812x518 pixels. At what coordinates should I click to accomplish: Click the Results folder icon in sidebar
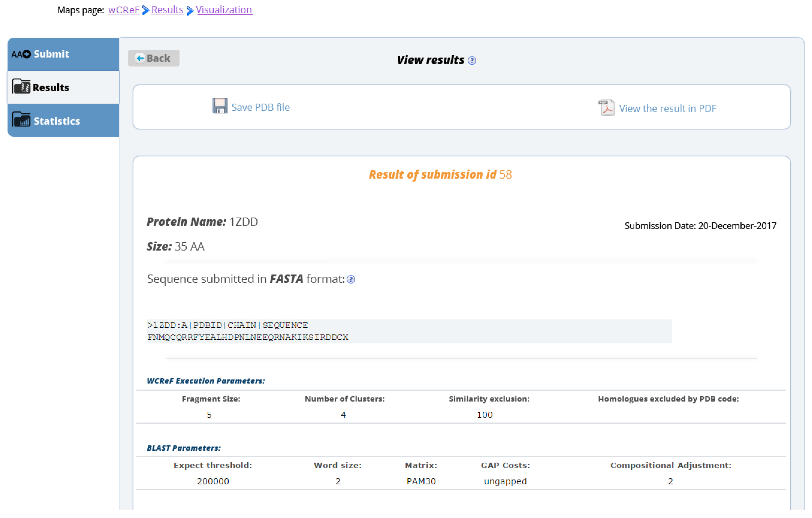point(21,87)
